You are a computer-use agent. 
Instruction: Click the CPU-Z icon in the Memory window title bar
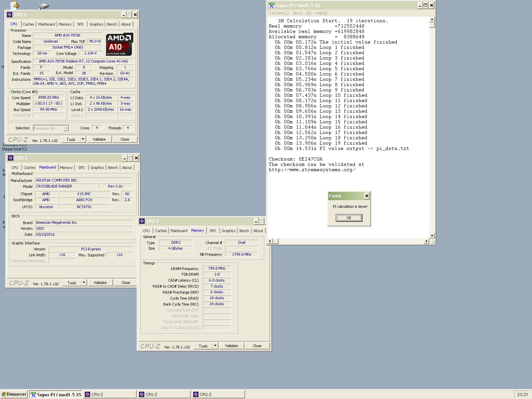142,221
